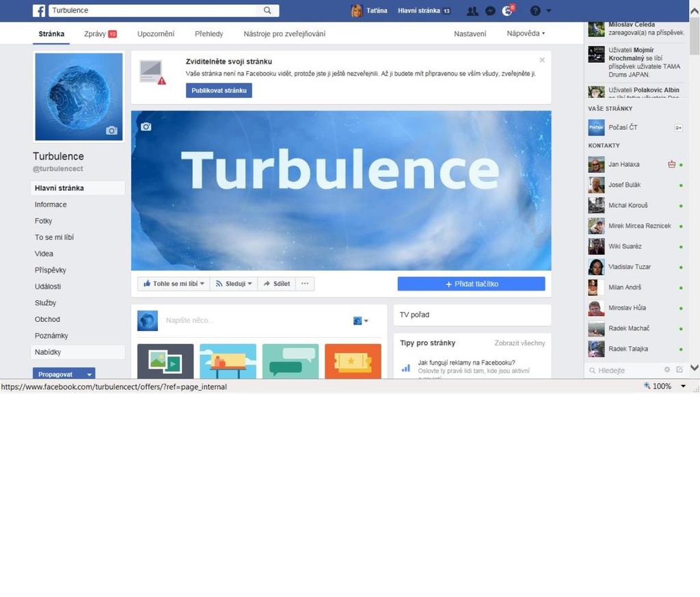Image resolution: width=700 pixels, height=597 pixels.
Task: Open Jak fungují reklamy na Facebooku tip
Action: pos(466,362)
